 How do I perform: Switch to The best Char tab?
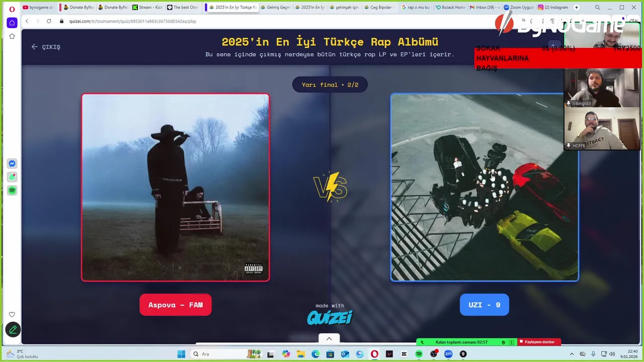tap(183, 8)
